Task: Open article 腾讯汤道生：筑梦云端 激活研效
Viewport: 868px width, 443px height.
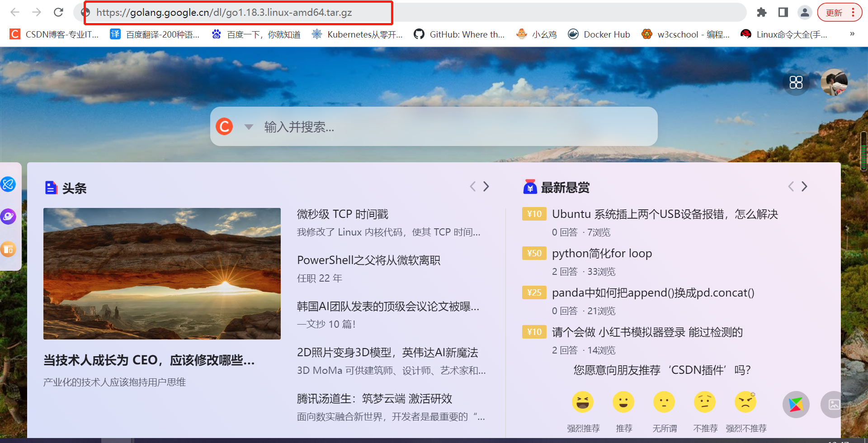Action: point(375,399)
